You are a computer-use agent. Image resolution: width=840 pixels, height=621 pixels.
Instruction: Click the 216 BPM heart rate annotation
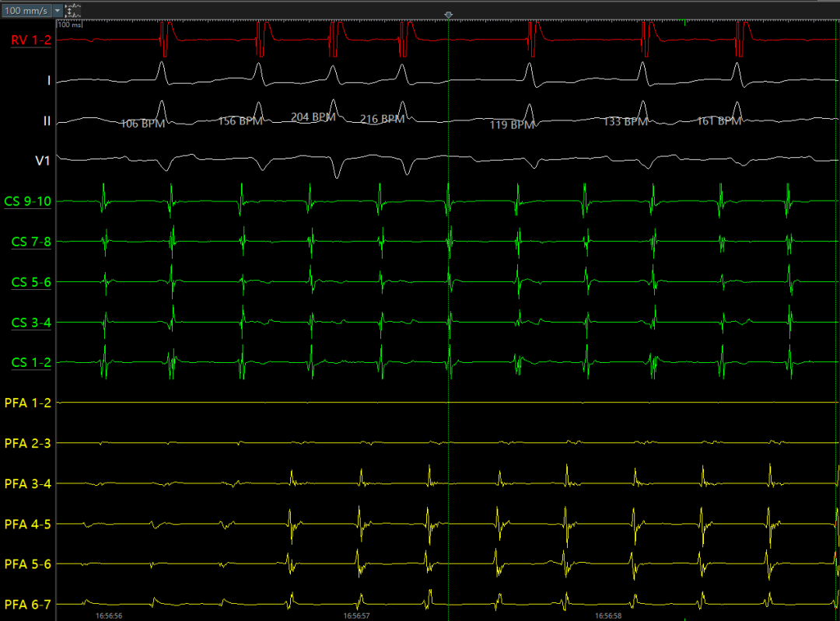point(382,119)
